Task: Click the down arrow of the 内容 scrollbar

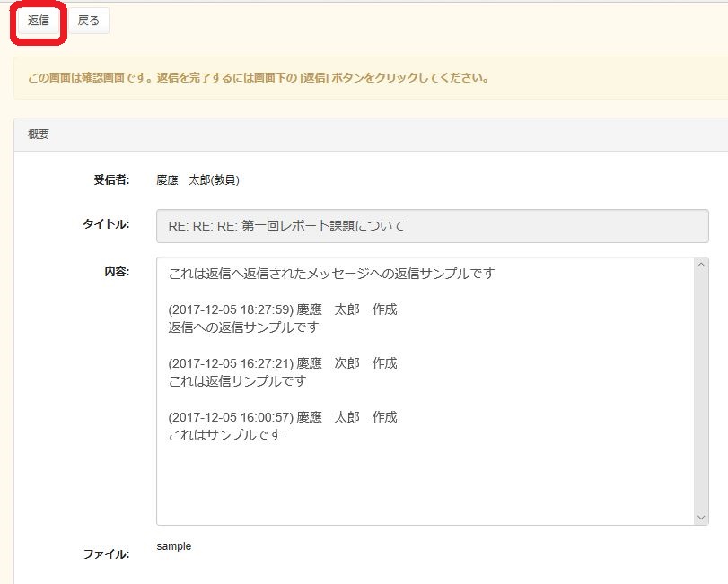Action: [701, 518]
